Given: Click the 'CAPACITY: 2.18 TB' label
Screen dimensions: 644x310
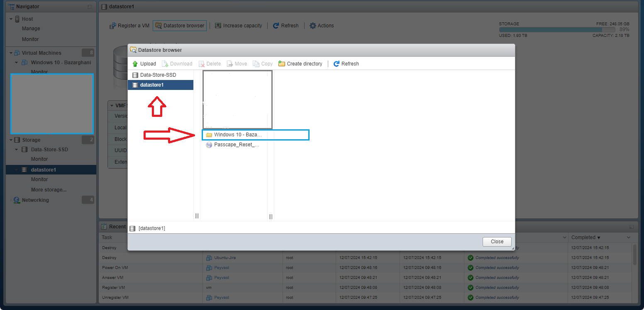Looking at the screenshot, I should [x=611, y=36].
